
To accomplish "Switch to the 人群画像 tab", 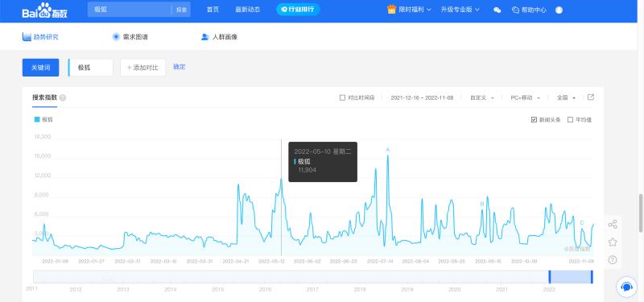I will (x=219, y=37).
